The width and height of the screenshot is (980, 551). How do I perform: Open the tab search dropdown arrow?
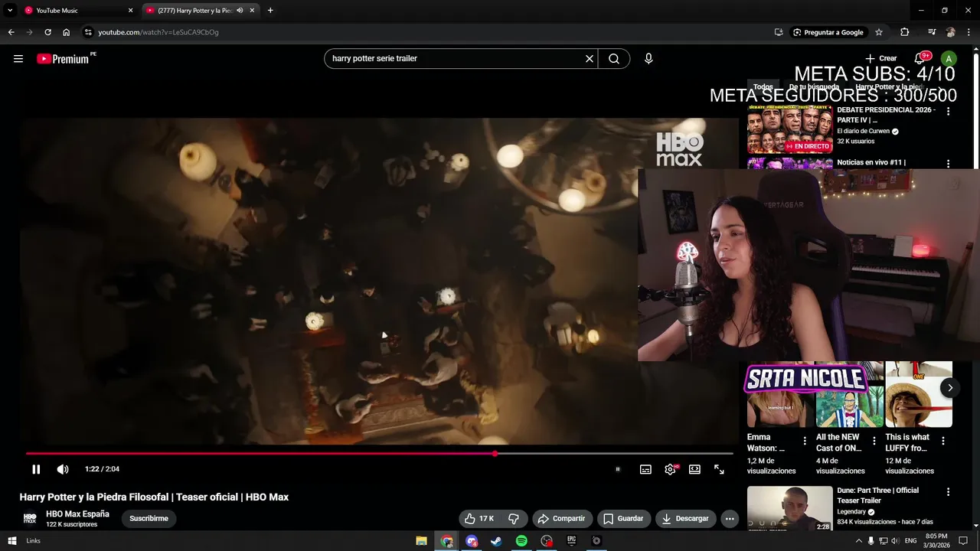click(10, 11)
